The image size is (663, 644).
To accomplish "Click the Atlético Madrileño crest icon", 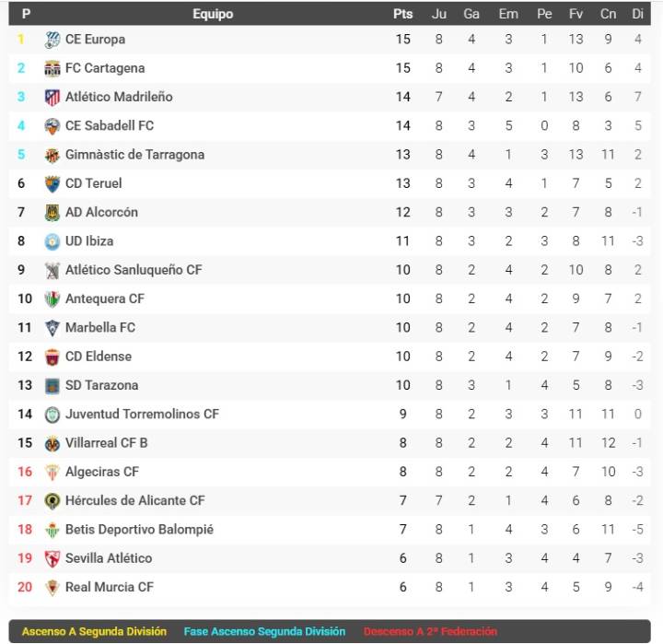I will [52, 98].
